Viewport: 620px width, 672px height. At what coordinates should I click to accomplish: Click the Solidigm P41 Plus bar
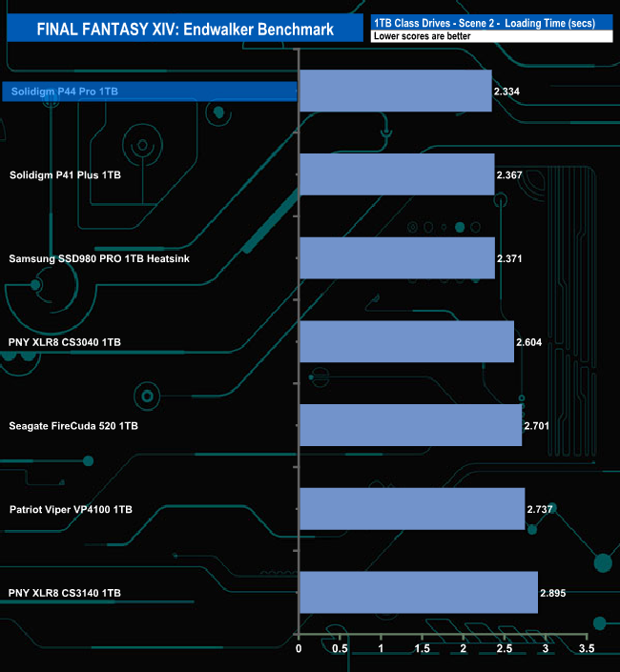click(x=397, y=174)
